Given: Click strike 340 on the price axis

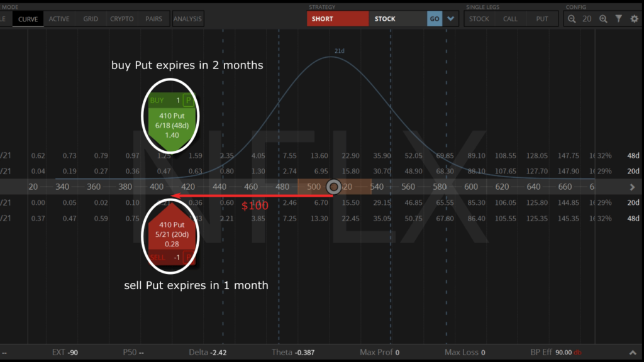Looking at the screenshot, I should click(62, 187).
